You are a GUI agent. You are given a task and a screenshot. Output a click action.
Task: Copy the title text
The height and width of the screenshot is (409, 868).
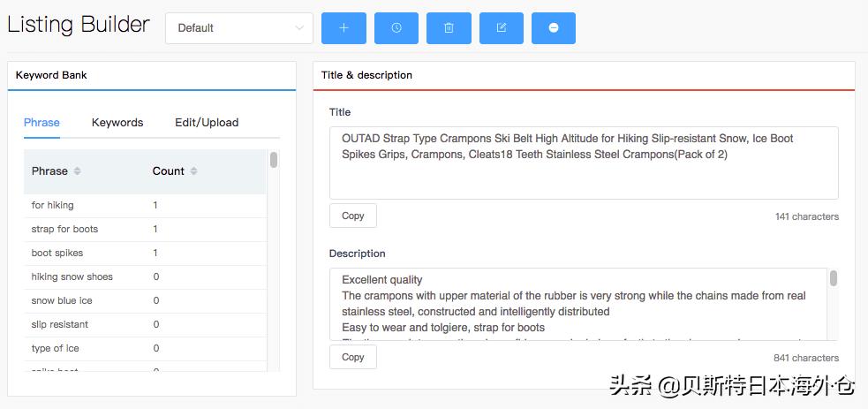(x=353, y=216)
